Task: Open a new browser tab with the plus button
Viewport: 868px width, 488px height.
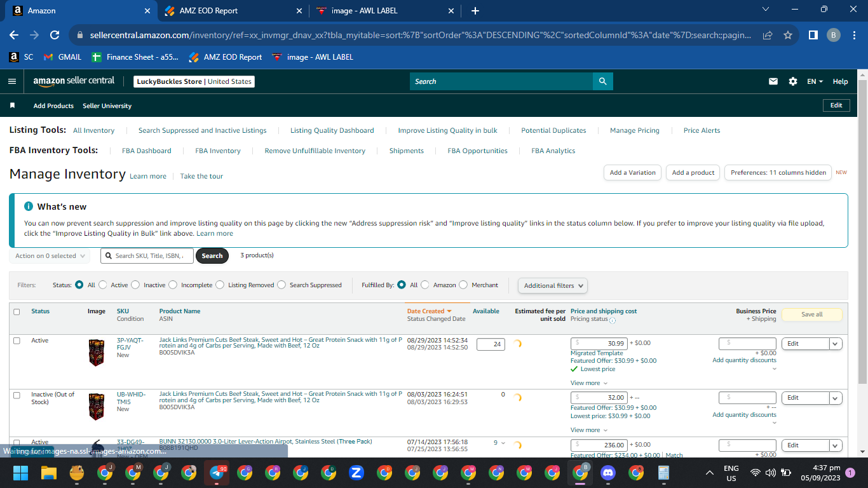Action: [x=475, y=11]
